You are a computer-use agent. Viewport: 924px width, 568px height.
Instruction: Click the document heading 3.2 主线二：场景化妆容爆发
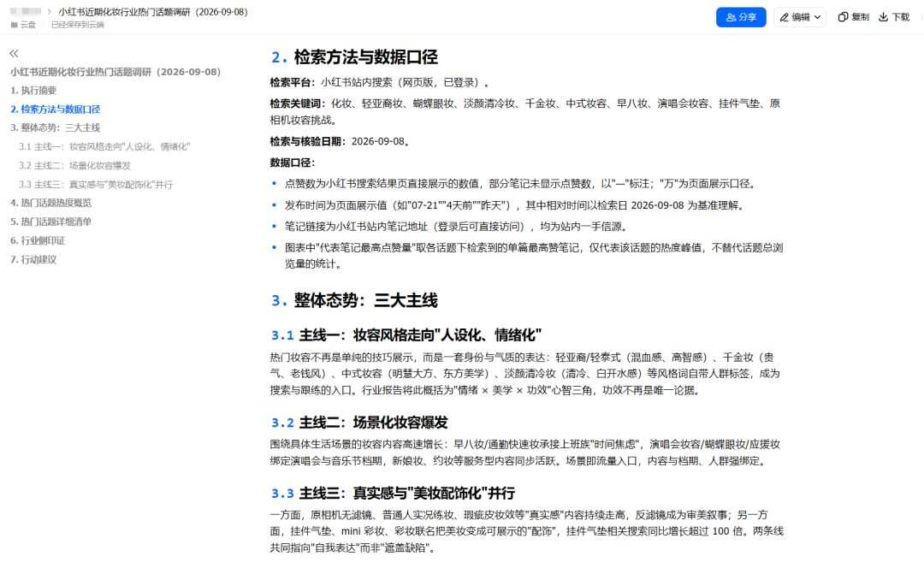point(359,423)
